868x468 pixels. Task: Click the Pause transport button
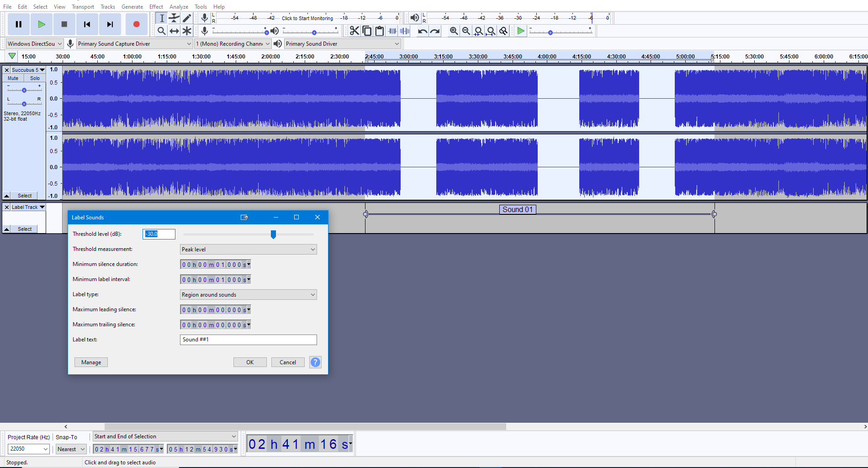[19, 24]
